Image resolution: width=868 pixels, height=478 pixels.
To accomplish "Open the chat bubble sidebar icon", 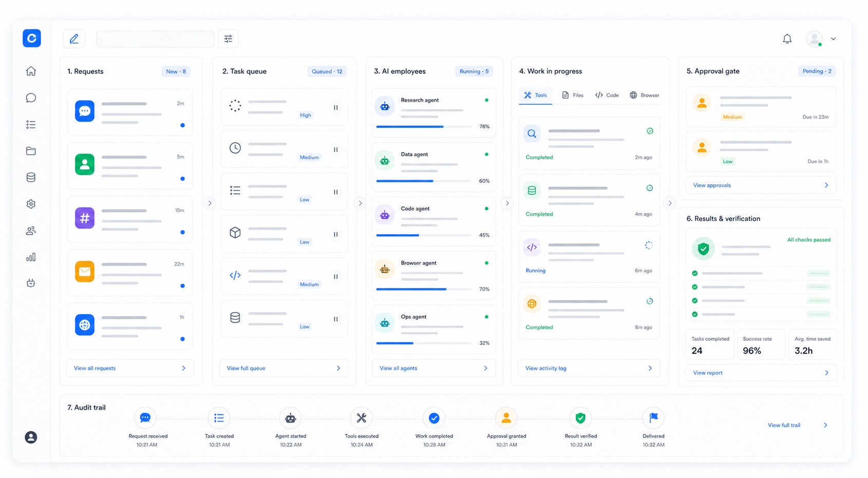I will click(x=31, y=98).
